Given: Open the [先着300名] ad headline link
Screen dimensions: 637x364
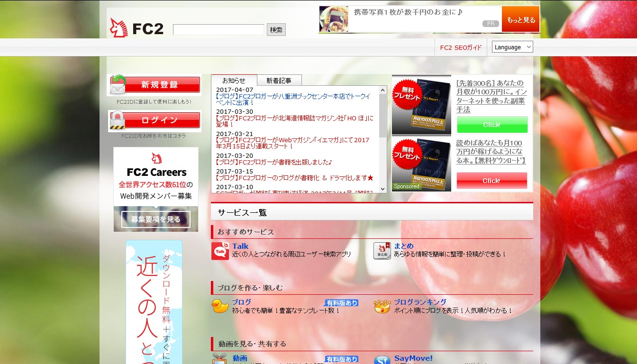Looking at the screenshot, I should pos(491,96).
